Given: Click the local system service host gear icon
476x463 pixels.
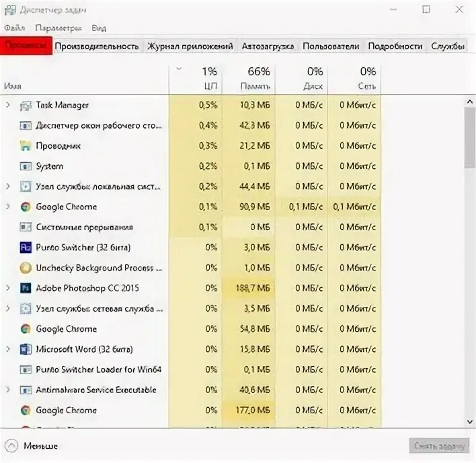Looking at the screenshot, I should [x=26, y=187].
